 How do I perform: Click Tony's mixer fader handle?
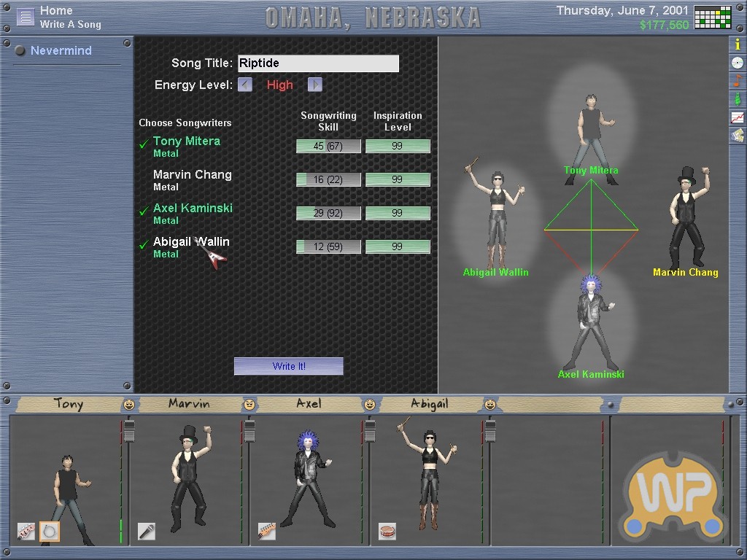[x=129, y=430]
